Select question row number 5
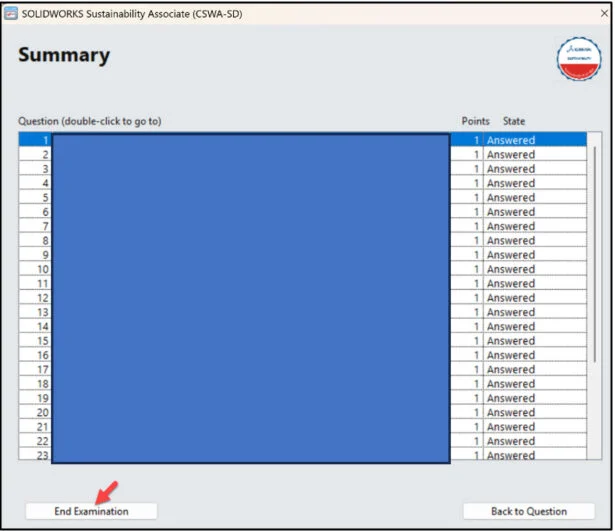This screenshot has height=531, width=615. [302, 197]
